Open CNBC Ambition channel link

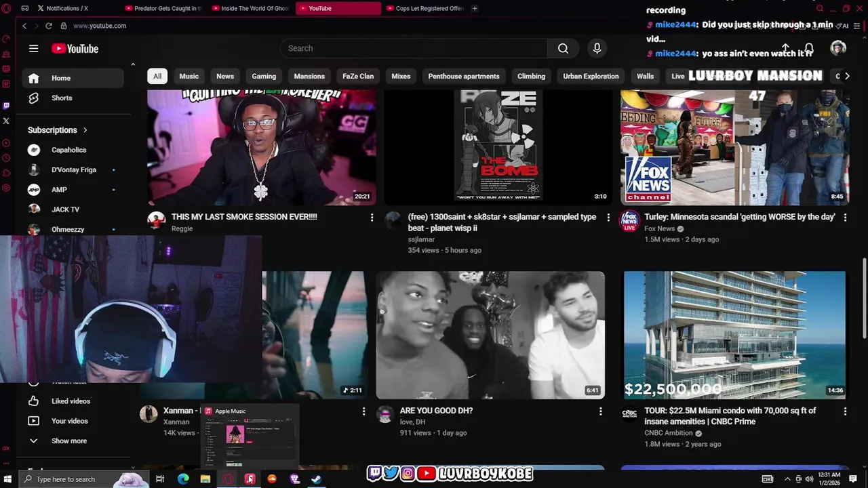pos(668,433)
